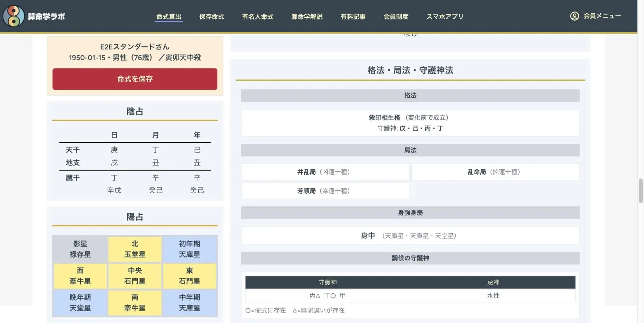The width and height of the screenshot is (644, 323).
Task: Open the 命式算出 menu
Action: pos(169,16)
